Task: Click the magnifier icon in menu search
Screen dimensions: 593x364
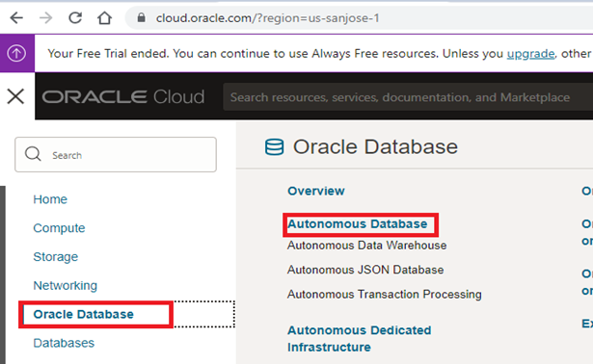Action: click(x=33, y=154)
